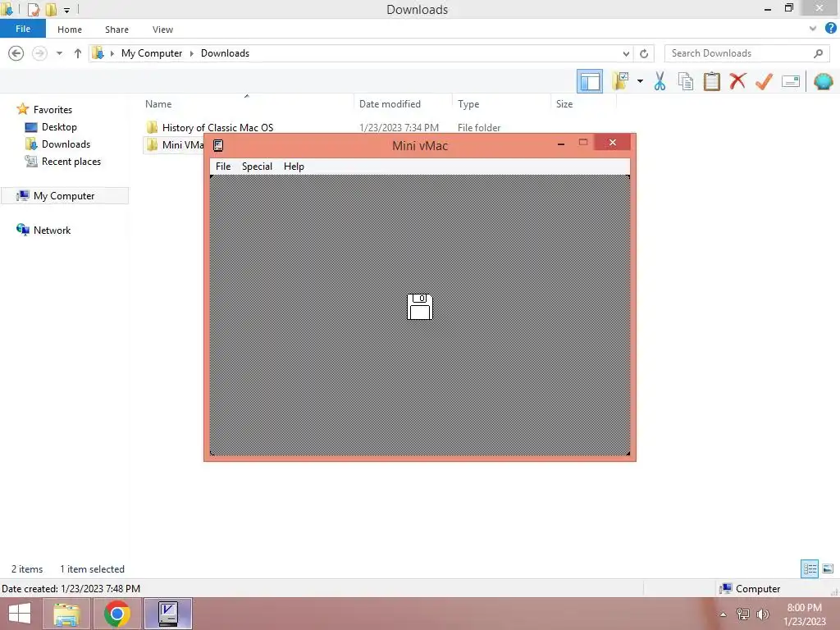Screen dimensions: 840x630
Task: Launch Google Chrome from the taskbar
Action: (117, 614)
